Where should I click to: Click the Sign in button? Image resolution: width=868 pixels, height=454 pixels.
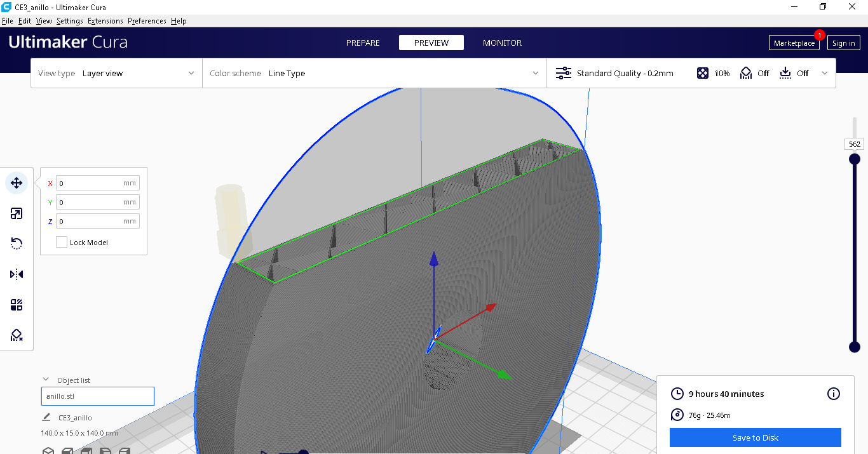tap(844, 43)
